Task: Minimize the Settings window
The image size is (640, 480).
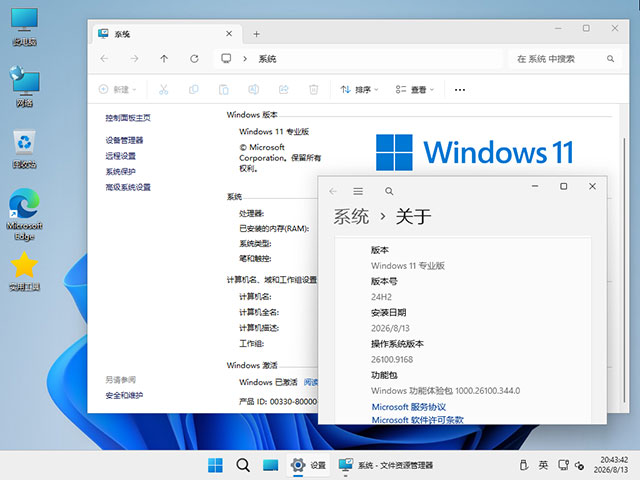Action: (535, 187)
